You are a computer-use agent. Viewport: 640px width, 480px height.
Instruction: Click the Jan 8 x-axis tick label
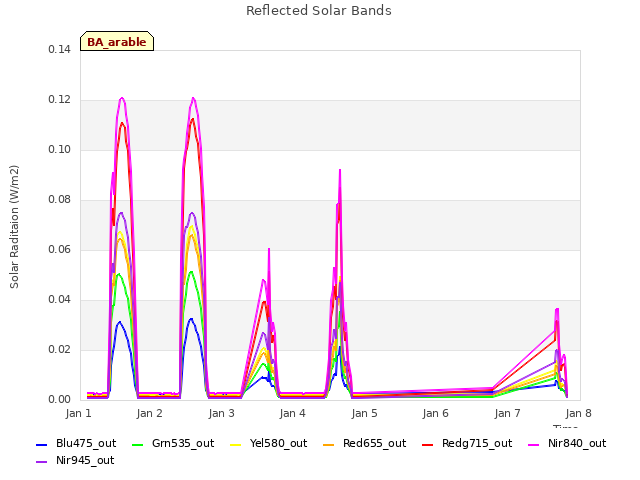tap(578, 413)
